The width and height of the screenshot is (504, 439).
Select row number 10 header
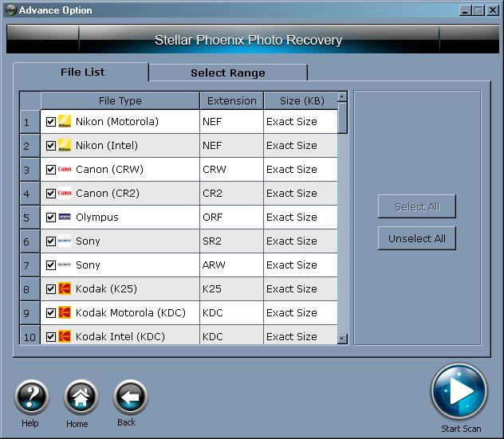pos(30,335)
